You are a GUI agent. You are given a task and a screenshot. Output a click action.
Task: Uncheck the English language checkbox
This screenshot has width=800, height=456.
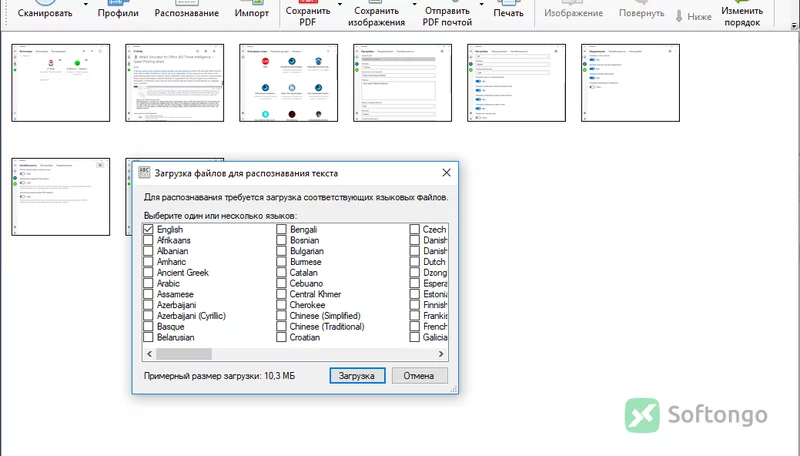click(148, 230)
